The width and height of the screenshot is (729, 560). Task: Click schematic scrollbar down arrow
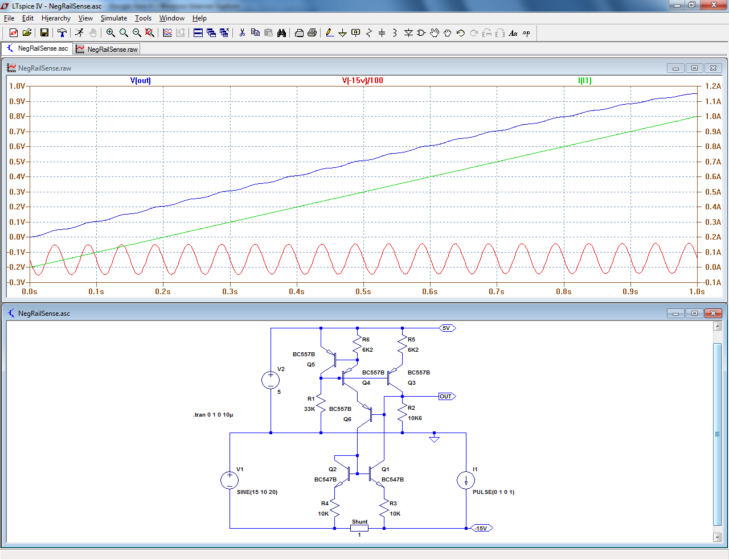[717, 537]
